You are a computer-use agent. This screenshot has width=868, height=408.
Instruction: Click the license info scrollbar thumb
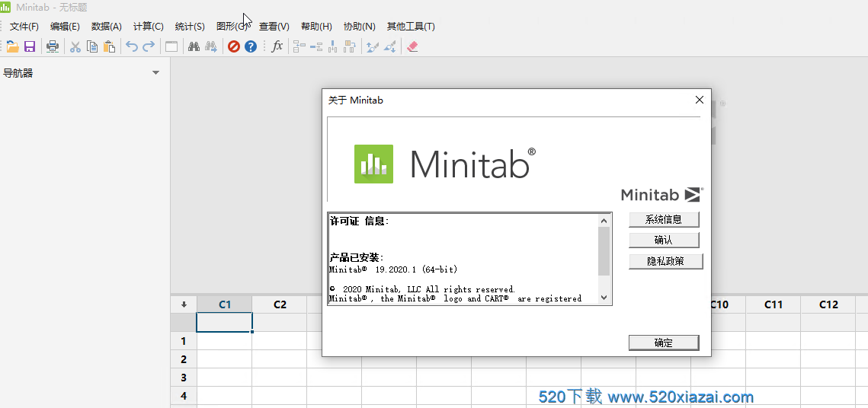coord(604,251)
